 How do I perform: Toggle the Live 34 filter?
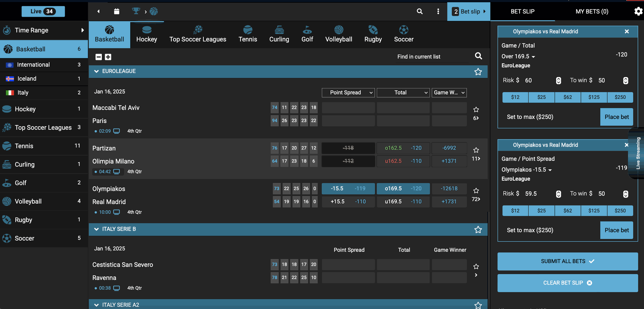pyautogui.click(x=43, y=11)
